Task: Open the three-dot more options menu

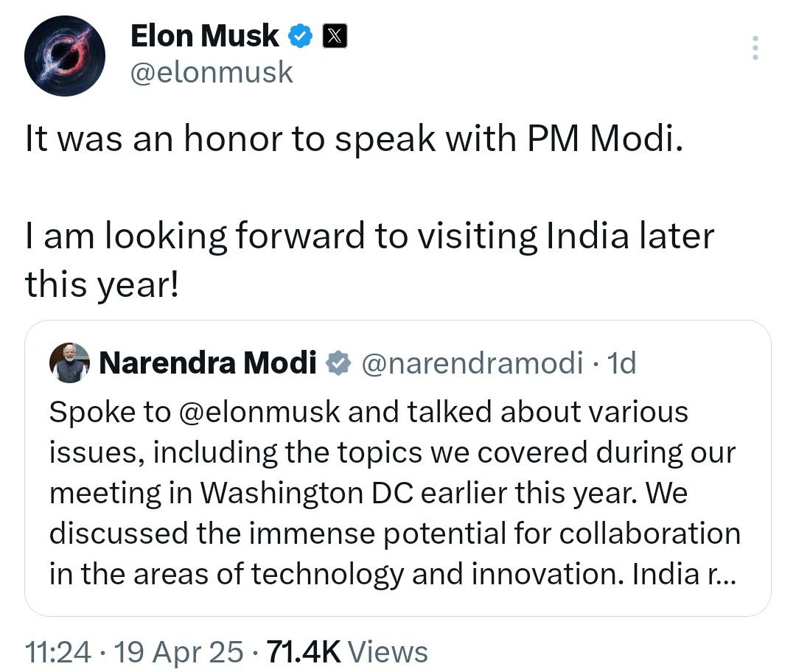Action: point(754,48)
